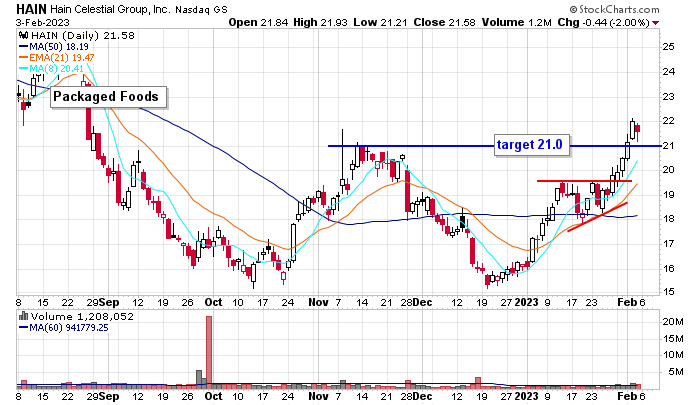700x405 pixels.
Task: Click the 15M volume axis label
Action: 673,338
